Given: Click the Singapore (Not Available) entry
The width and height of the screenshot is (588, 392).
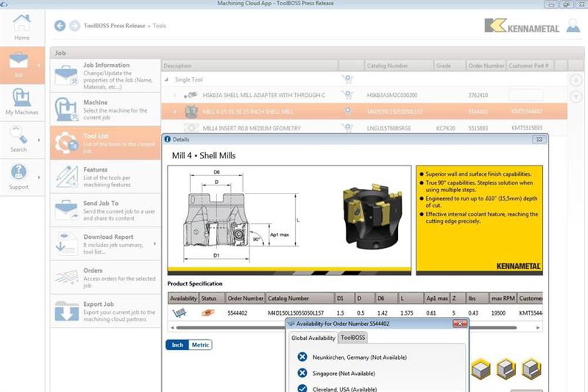Looking at the screenshot, I should click(x=343, y=373).
